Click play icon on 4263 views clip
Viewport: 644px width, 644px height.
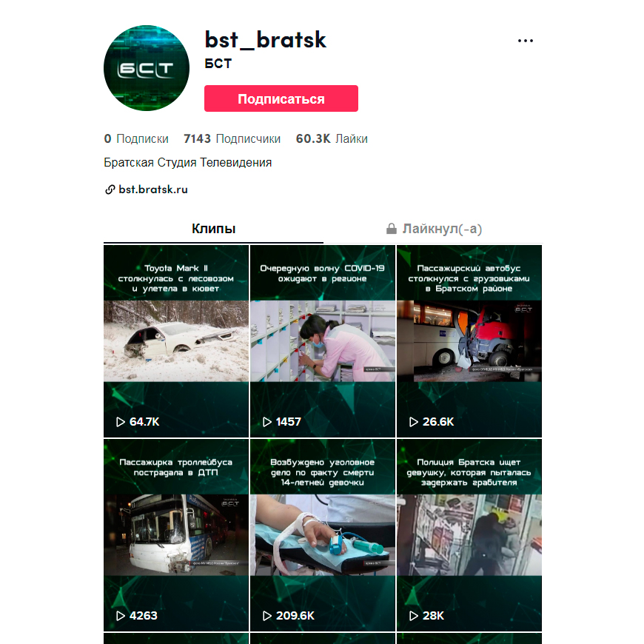(x=121, y=616)
